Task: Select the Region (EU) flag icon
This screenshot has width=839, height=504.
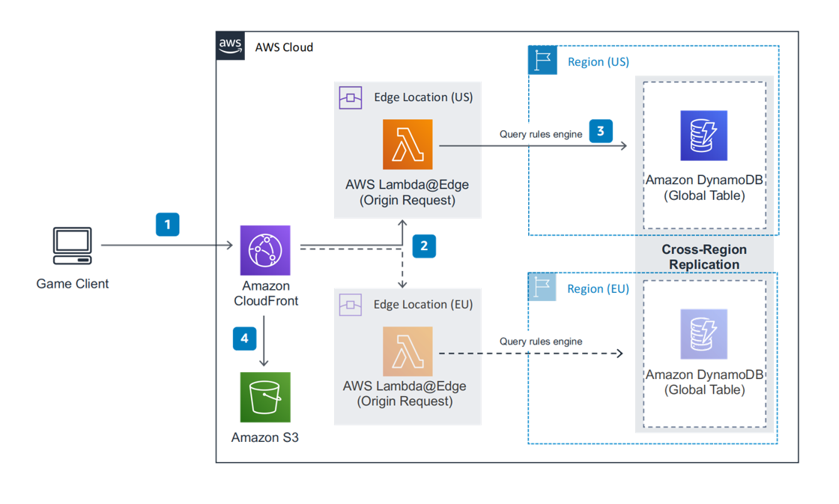Action: [542, 287]
